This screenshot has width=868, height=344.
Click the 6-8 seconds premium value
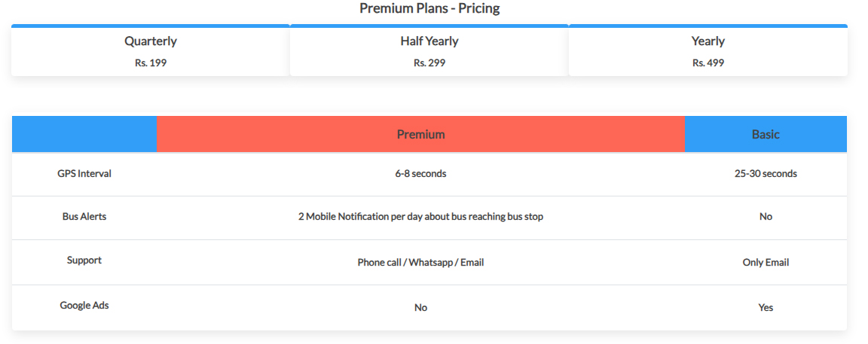[420, 174]
